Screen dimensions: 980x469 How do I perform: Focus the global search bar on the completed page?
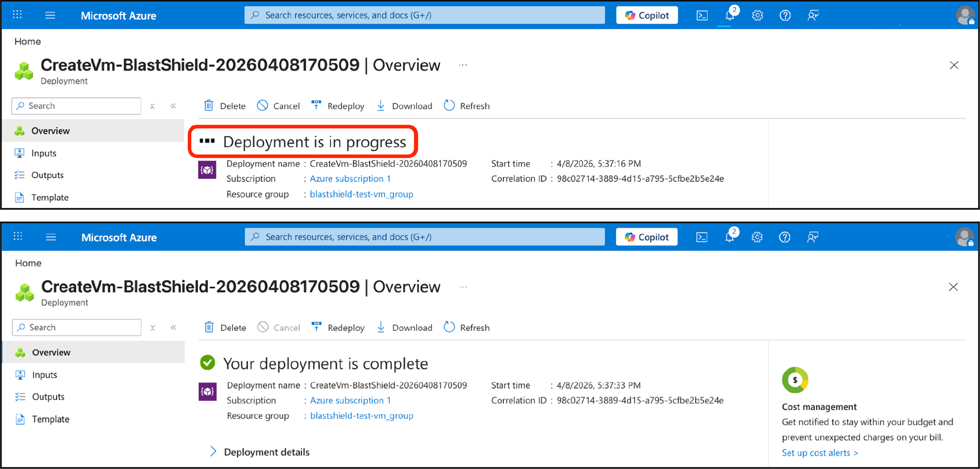(424, 237)
